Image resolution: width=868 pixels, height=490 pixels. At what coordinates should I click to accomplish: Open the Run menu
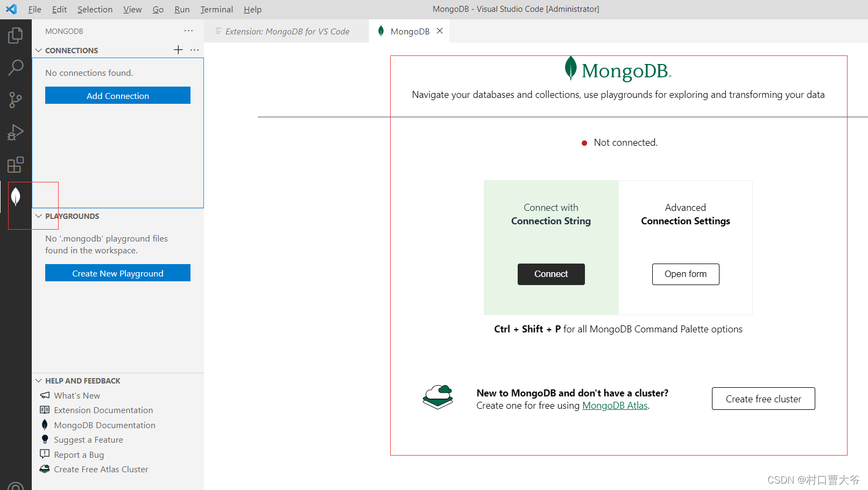[x=182, y=9]
